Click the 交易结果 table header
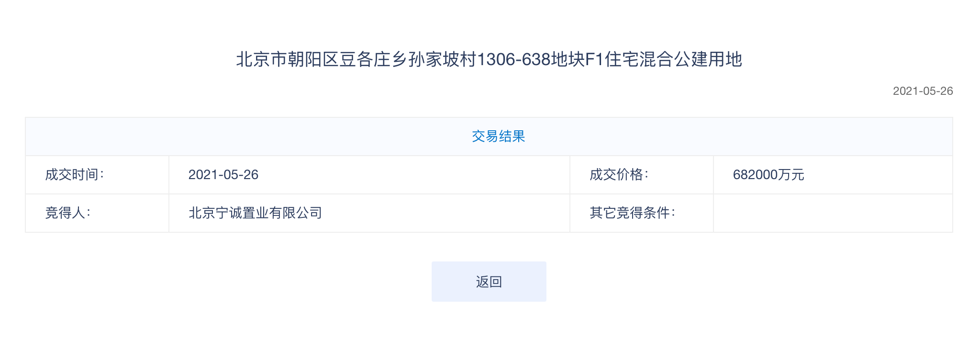980x340 pixels. click(x=498, y=136)
